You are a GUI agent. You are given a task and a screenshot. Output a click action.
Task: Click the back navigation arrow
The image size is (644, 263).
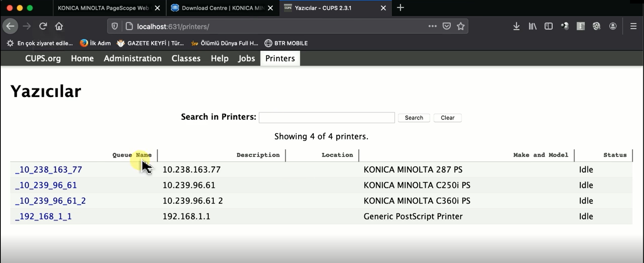point(11,26)
